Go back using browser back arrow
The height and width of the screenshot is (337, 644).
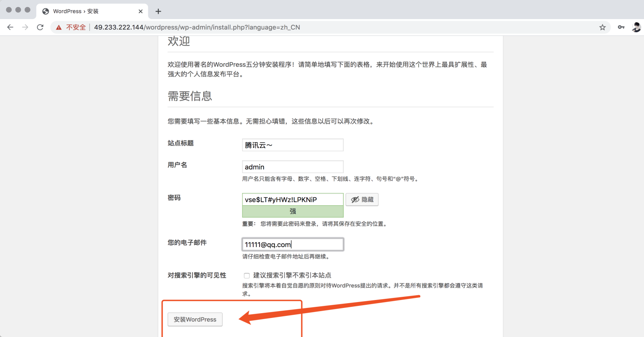(x=10, y=27)
